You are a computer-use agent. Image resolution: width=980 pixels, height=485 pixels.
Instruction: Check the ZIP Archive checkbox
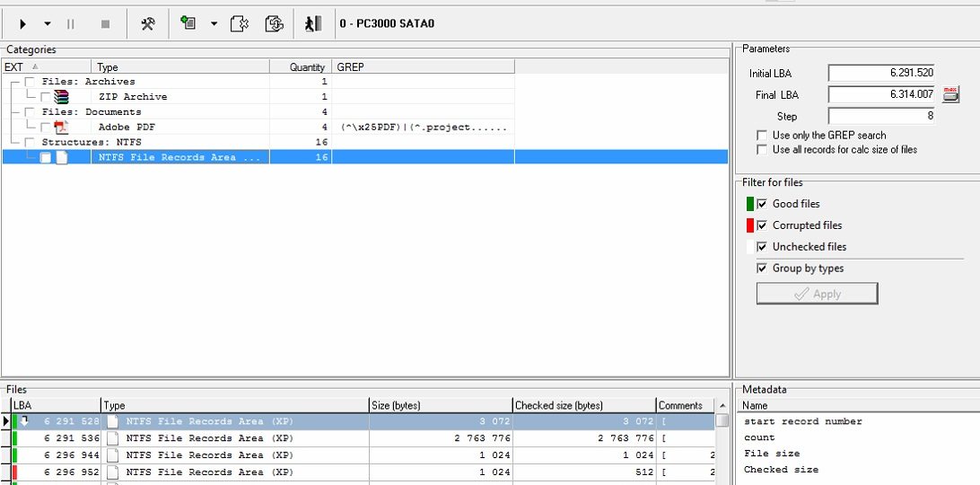coord(46,97)
